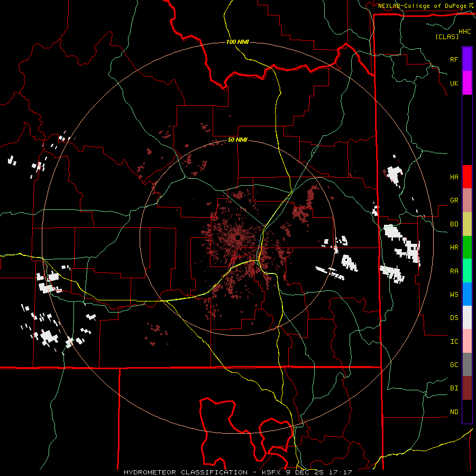Click the IC pink legend swatch

click(x=467, y=341)
